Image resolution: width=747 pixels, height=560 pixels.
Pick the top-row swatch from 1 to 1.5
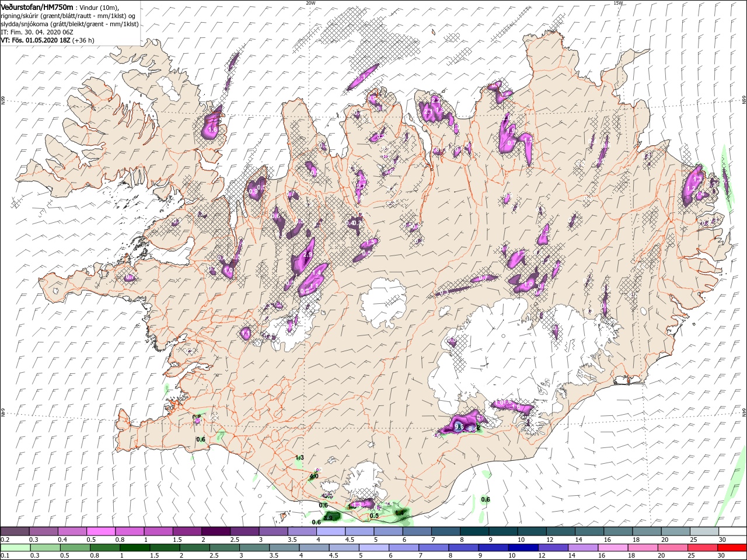(158, 531)
